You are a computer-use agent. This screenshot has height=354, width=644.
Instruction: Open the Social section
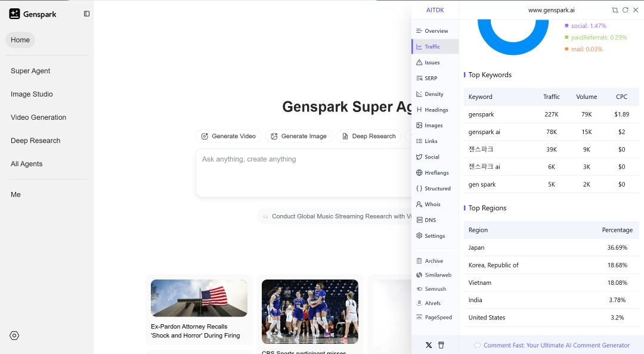click(435, 157)
